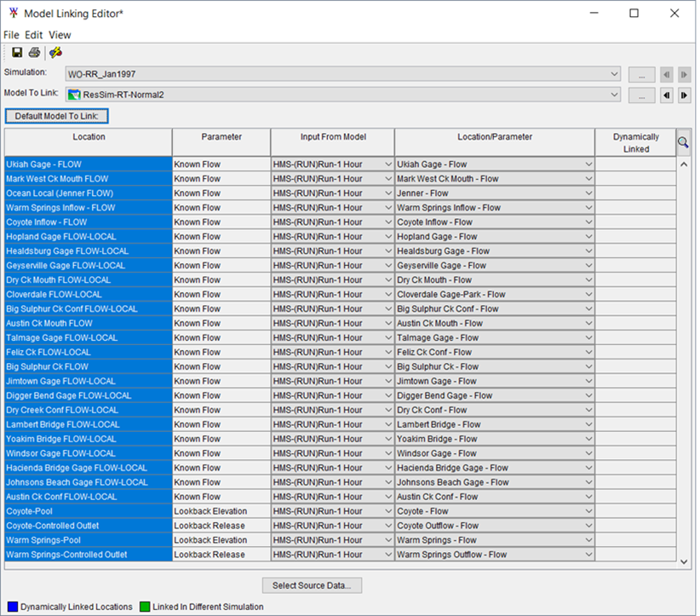Click the Print toolbar icon
Screen dimensions: 700x616
tap(32, 52)
